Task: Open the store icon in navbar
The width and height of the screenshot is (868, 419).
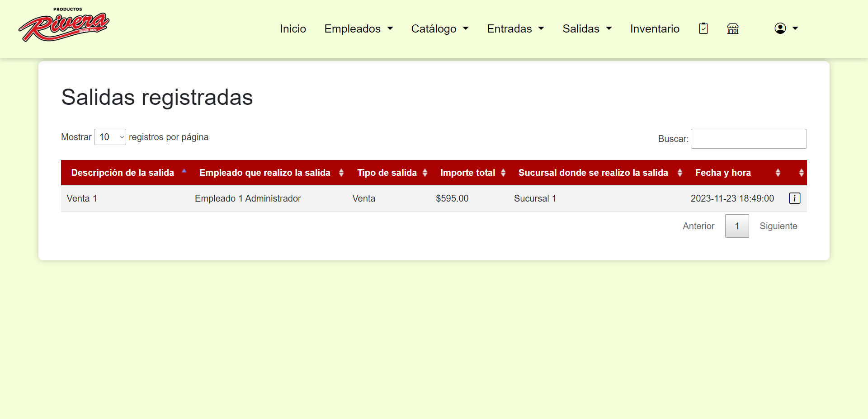Action: coord(732,28)
